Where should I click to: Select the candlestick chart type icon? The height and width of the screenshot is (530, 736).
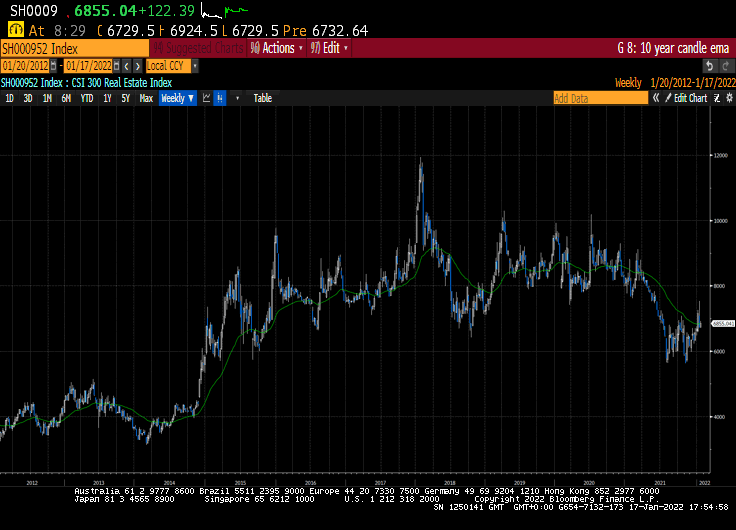pyautogui.click(x=221, y=98)
